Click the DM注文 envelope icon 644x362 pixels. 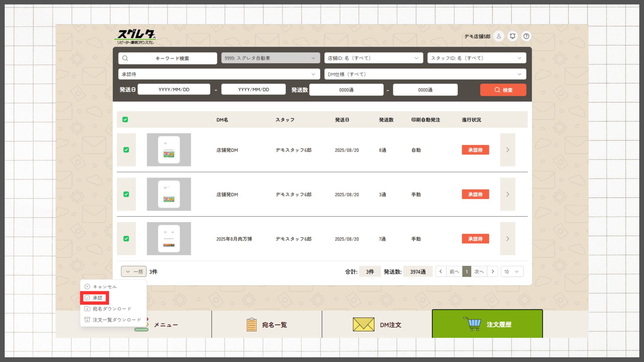(x=363, y=324)
